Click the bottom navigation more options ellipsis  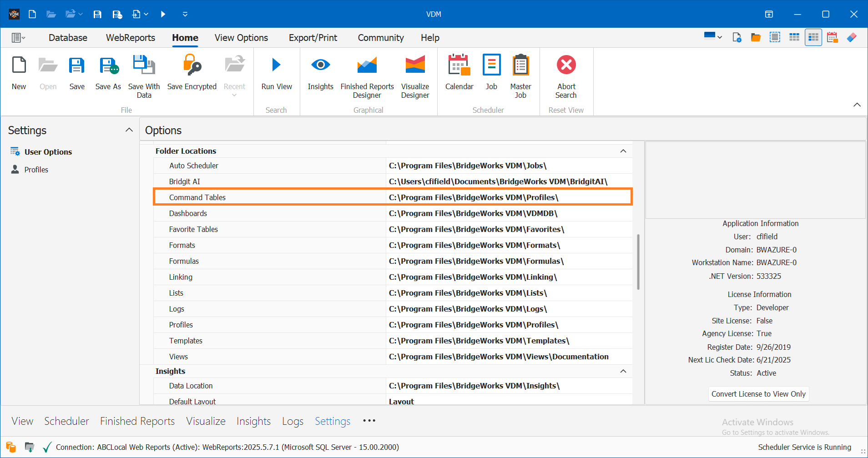369,421
